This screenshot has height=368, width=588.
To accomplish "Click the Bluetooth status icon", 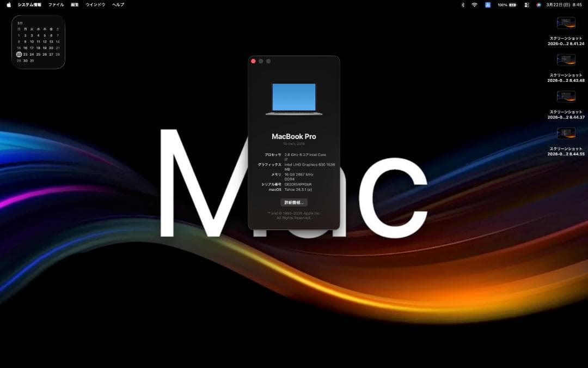I will pyautogui.click(x=463, y=5).
